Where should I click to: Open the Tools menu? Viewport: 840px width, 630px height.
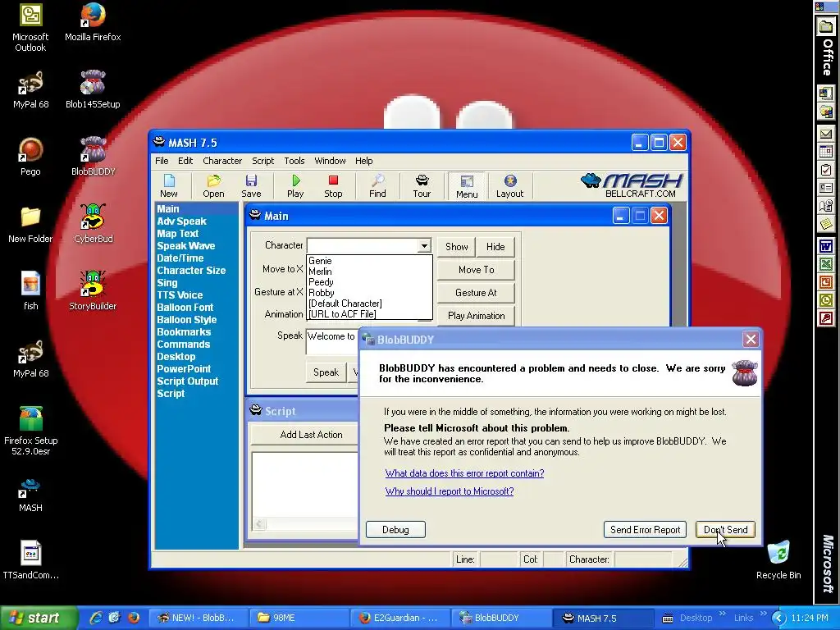click(x=294, y=161)
